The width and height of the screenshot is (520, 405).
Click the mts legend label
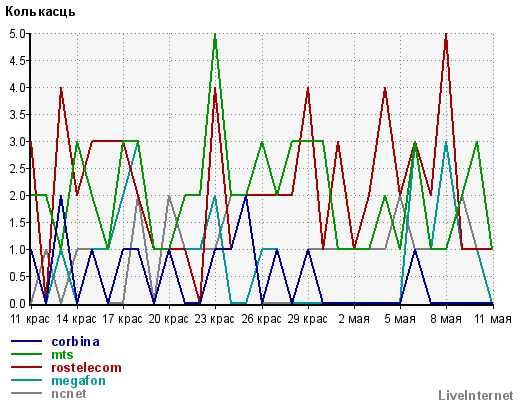pos(62,355)
